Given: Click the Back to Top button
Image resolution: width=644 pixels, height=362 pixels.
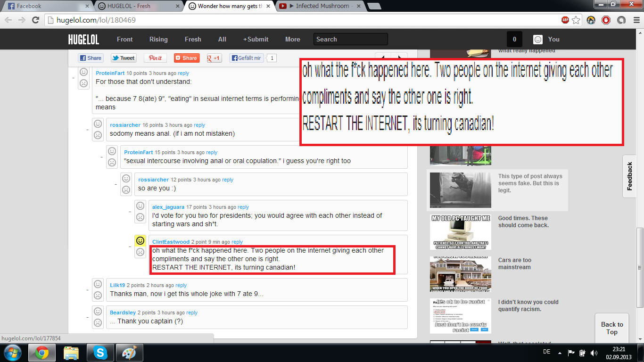Looking at the screenshot, I should [612, 329].
